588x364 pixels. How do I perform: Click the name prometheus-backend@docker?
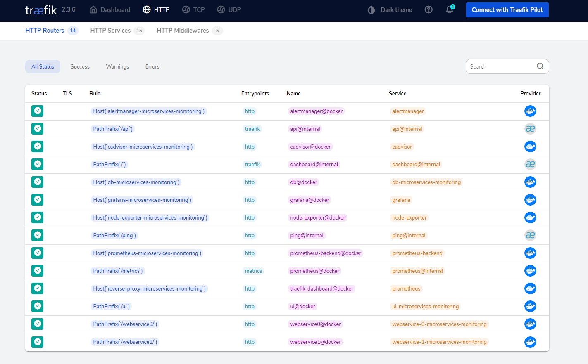click(326, 253)
